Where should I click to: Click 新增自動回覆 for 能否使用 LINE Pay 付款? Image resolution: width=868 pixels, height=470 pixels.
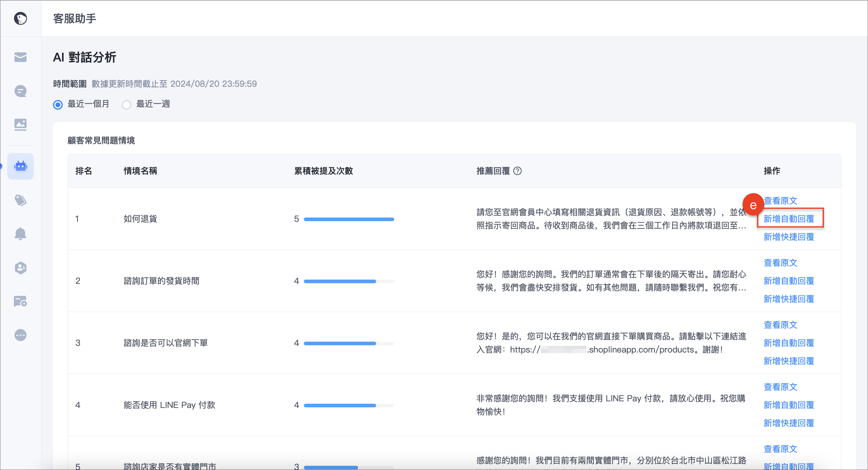(788, 405)
